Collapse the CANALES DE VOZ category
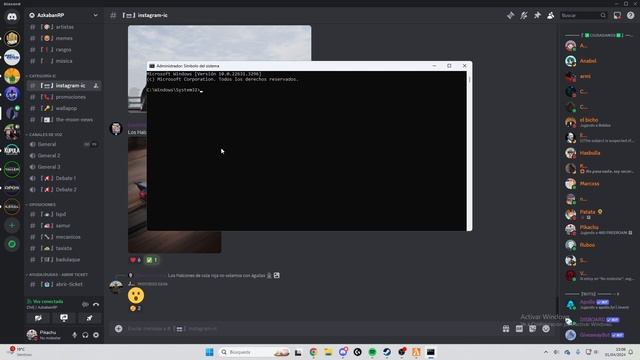This screenshot has height=360, width=640. (44, 134)
